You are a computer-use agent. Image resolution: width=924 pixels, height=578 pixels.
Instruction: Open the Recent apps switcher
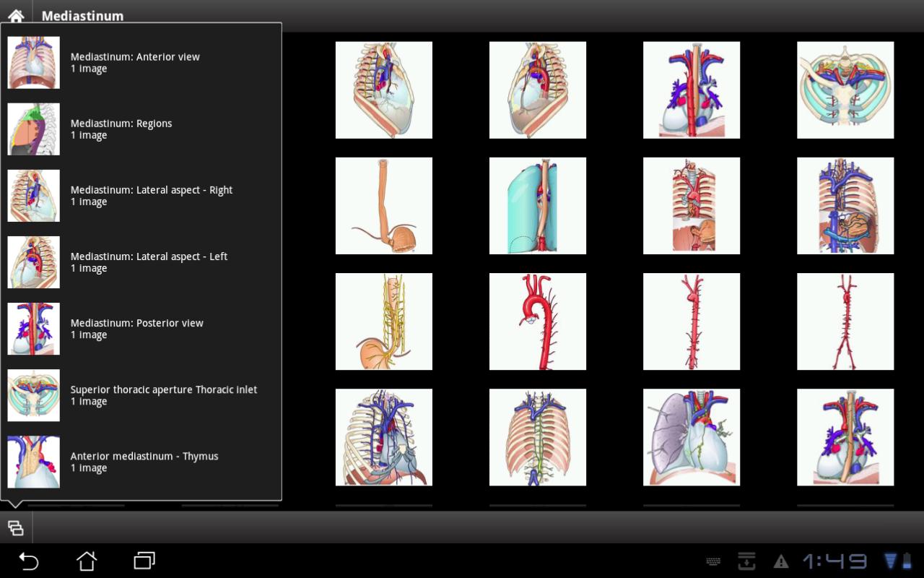point(143,561)
